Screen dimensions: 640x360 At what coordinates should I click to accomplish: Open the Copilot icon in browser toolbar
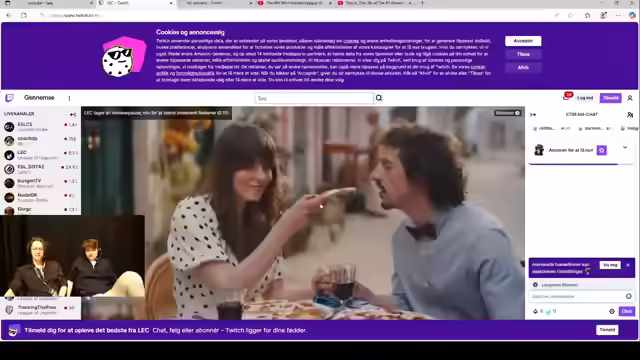point(632,16)
